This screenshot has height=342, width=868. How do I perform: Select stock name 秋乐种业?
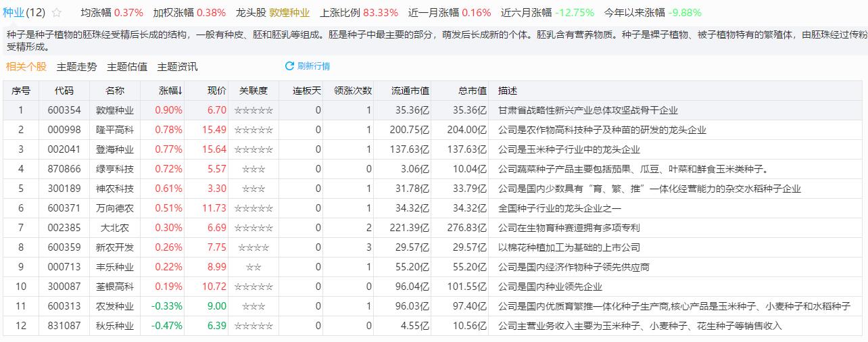(x=116, y=326)
